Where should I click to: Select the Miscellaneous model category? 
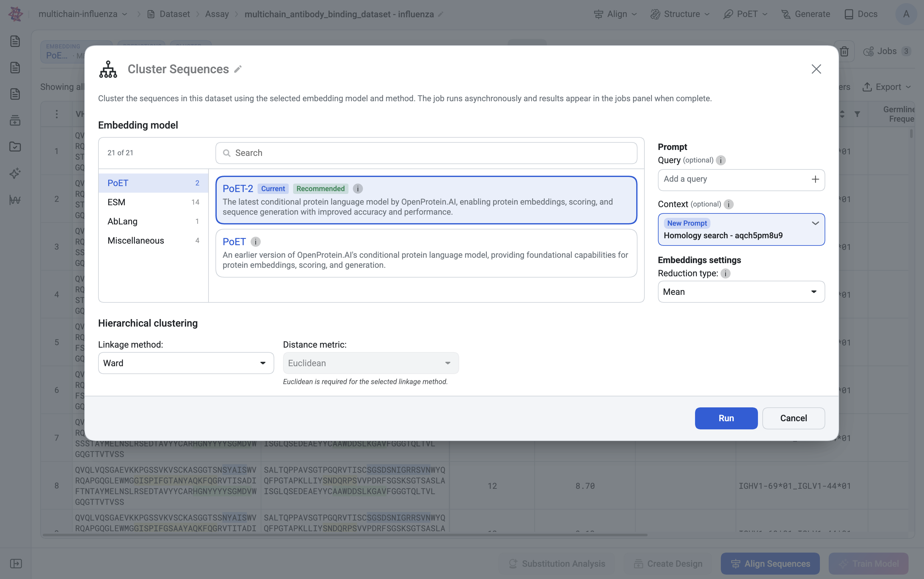pyautogui.click(x=153, y=240)
